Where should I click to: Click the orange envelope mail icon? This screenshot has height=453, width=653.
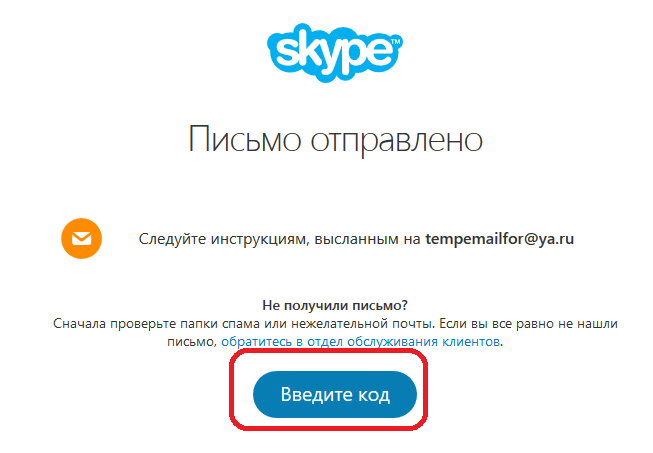pos(82,239)
